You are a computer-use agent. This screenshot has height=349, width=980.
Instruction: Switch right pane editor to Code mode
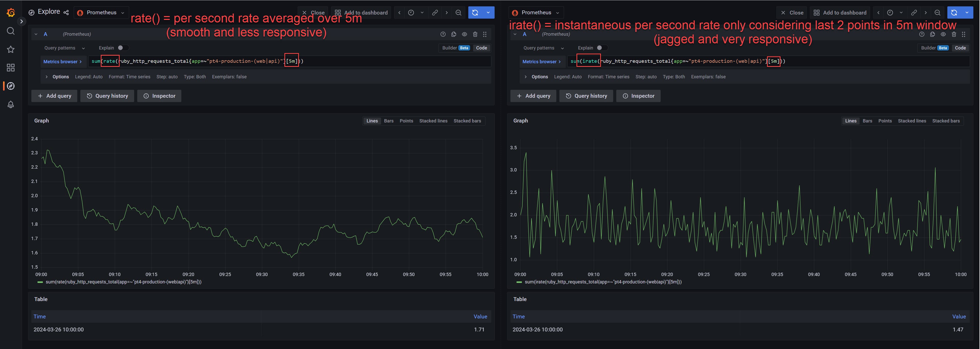tap(961, 48)
